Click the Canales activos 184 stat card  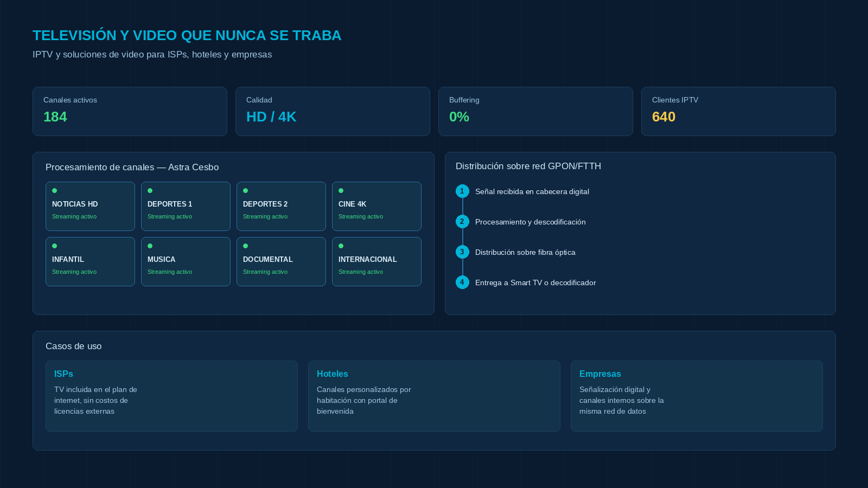point(130,111)
